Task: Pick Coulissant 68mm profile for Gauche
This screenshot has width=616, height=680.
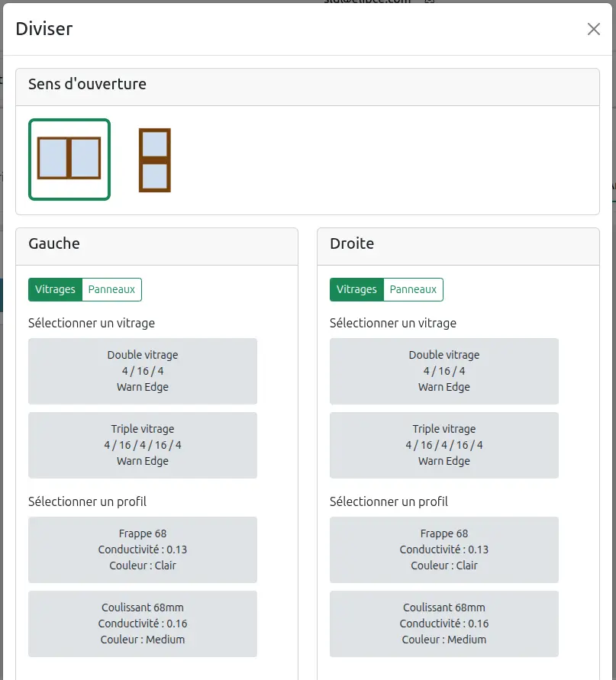Action: tap(143, 624)
